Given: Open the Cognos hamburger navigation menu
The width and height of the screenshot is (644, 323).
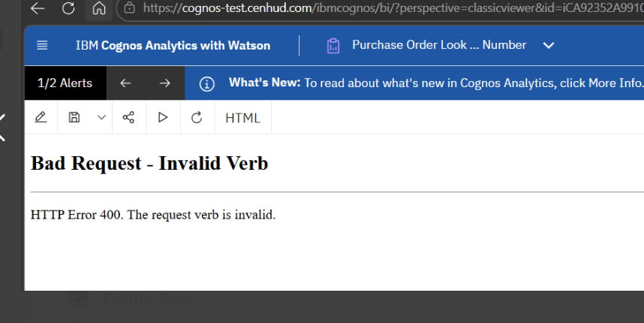Looking at the screenshot, I should pyautogui.click(x=42, y=45).
